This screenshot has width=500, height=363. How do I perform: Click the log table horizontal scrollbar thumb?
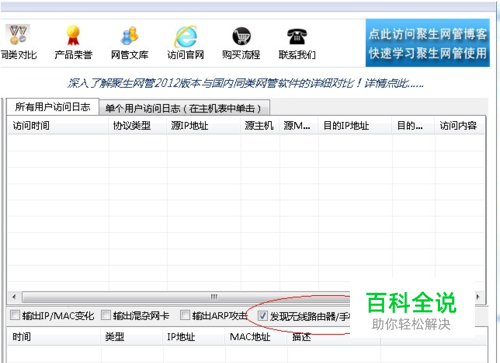coord(213,297)
